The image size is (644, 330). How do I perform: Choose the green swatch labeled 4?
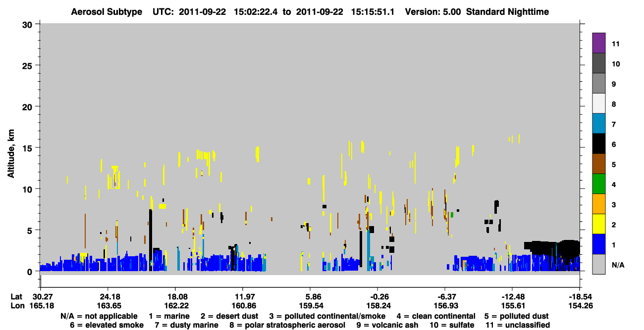click(x=599, y=184)
